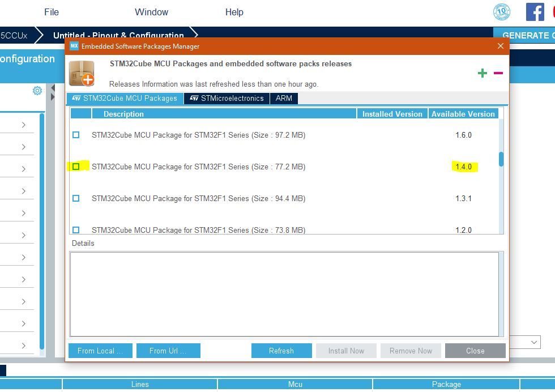Select the Untitled - Pinout & Configuration breadcrumb
The height and width of the screenshot is (392, 555).
pos(118,36)
